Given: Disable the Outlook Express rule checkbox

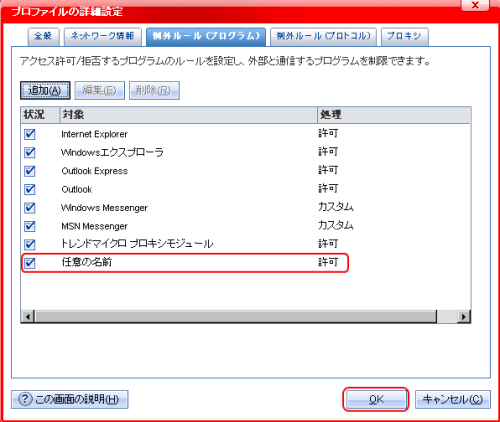Looking at the screenshot, I should pyautogui.click(x=30, y=171).
